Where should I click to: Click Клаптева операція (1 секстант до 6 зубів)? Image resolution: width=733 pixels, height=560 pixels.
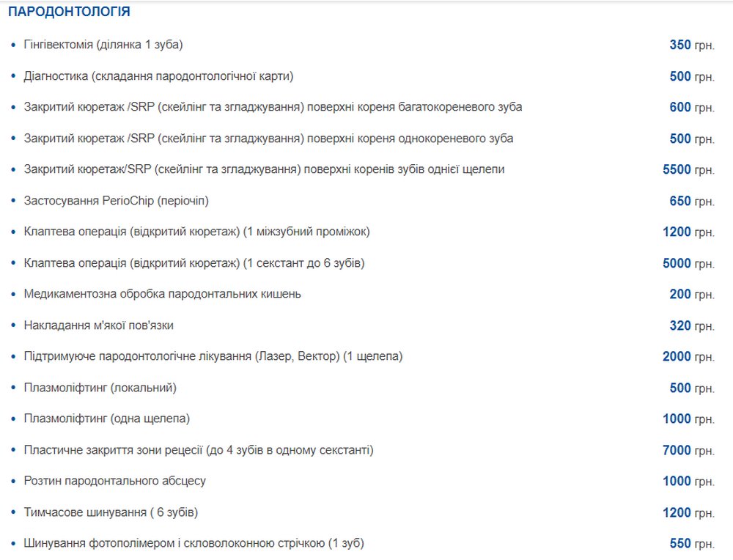pos(194,263)
